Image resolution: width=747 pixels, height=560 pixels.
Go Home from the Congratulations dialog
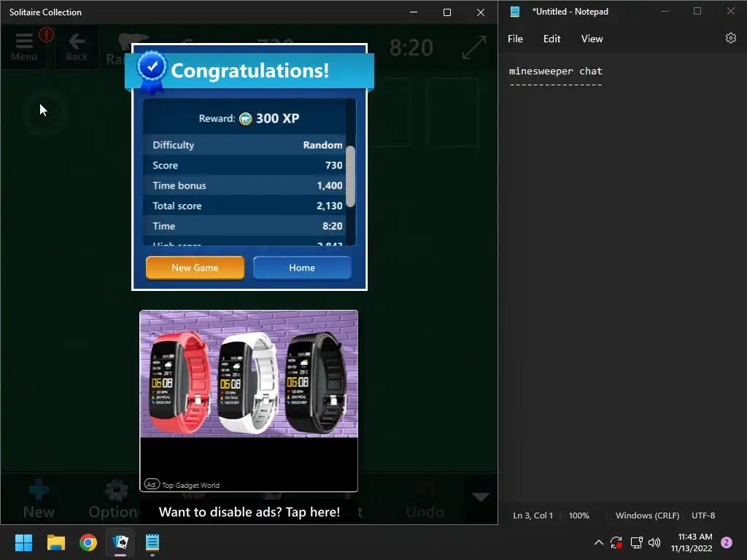pos(302,268)
